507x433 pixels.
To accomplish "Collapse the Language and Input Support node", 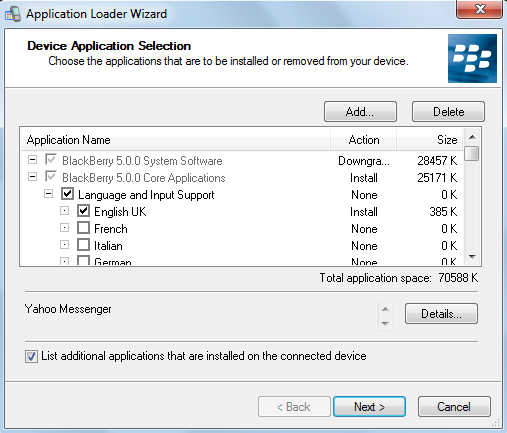I will (48, 194).
